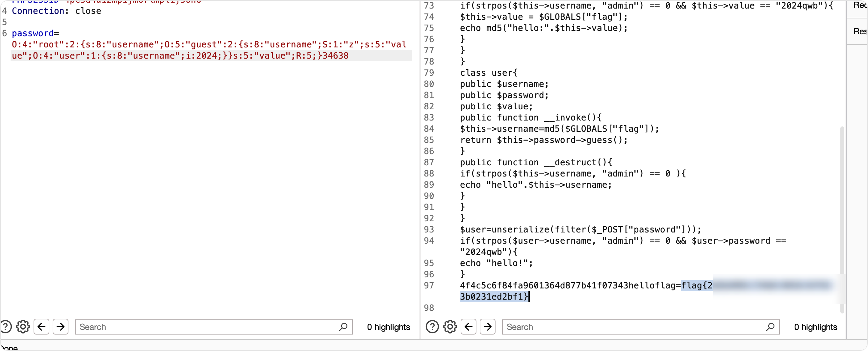Viewport: 868px width, 351px height.
Task: Open help in the response pane
Action: pos(432,327)
